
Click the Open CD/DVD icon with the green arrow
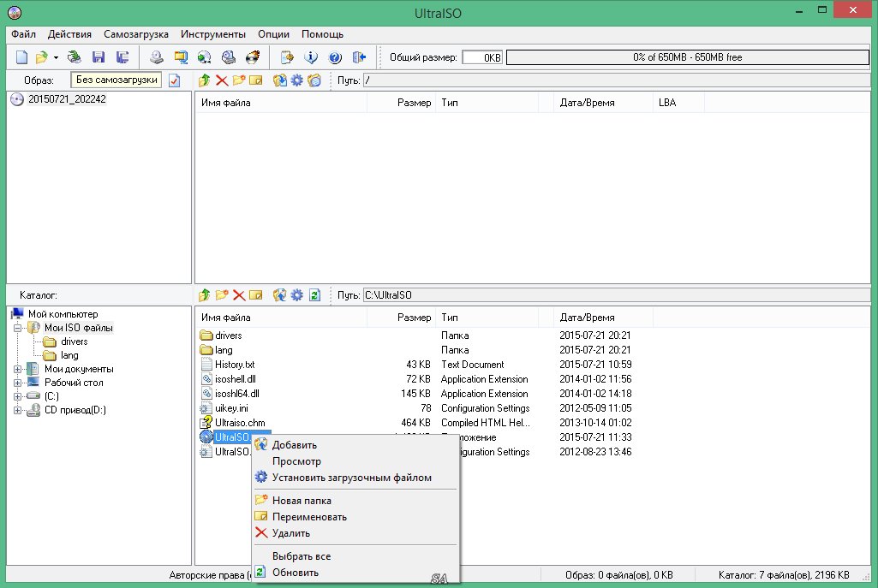pyautogui.click(x=74, y=57)
